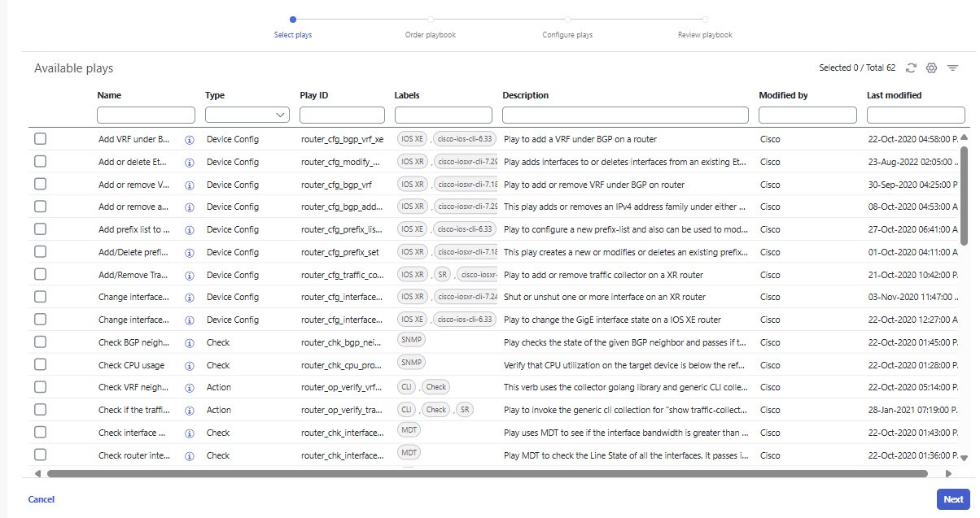This screenshot has width=980, height=518.
Task: Focus the Modified by filter field
Action: [807, 115]
